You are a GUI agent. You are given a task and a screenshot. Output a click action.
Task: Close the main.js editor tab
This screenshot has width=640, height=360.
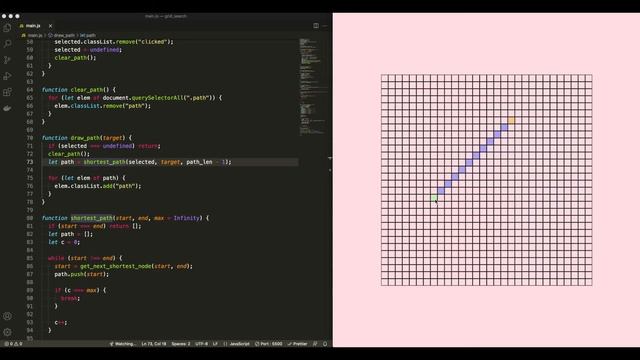pyautogui.click(x=50, y=26)
